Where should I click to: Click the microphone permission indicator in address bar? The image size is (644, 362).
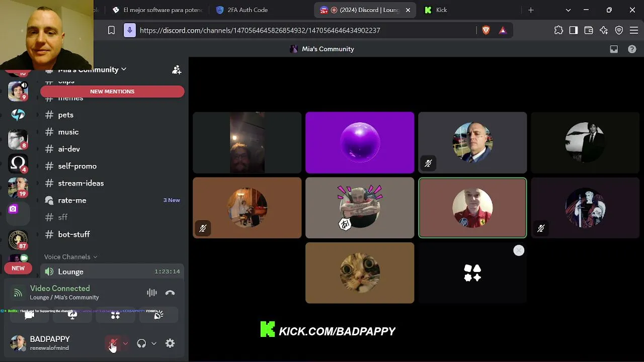coord(130,31)
